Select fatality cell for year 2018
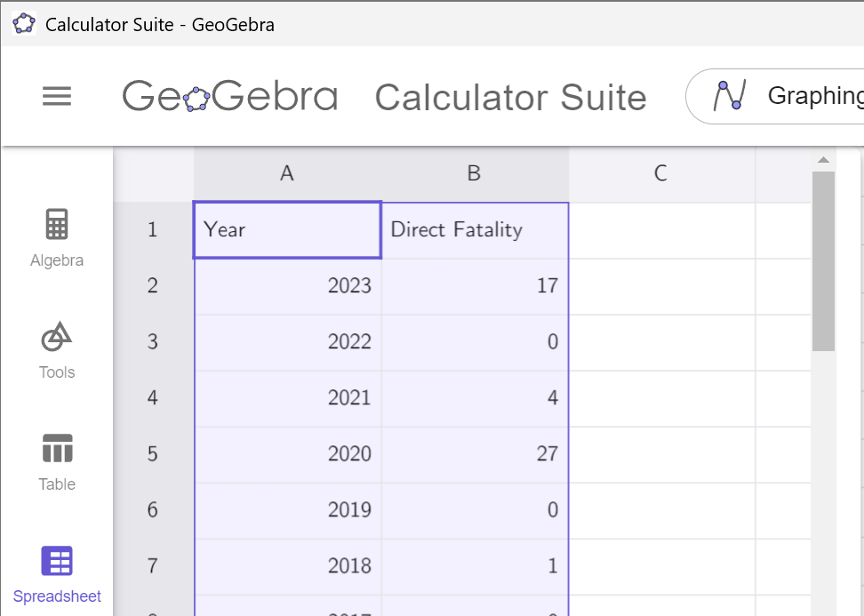Screen dimensions: 864x616 point(475,566)
